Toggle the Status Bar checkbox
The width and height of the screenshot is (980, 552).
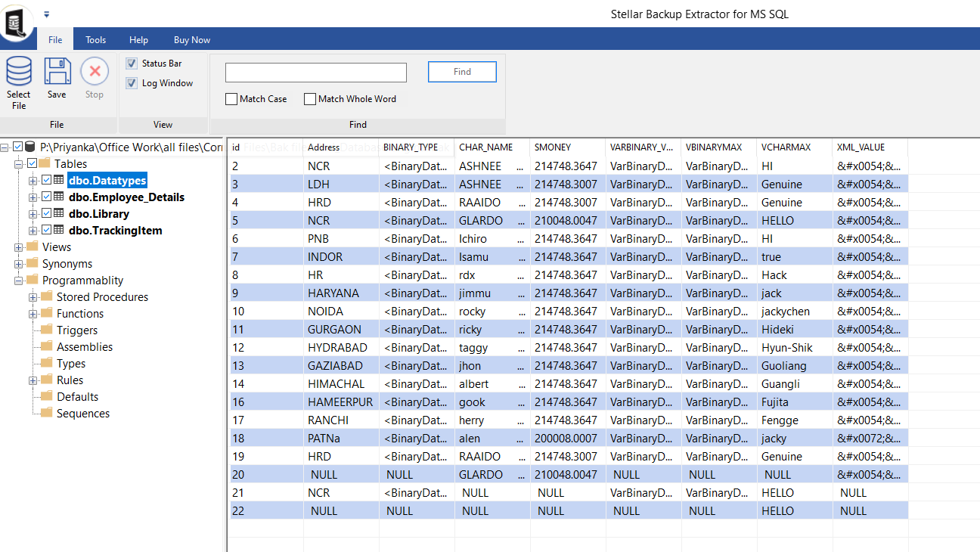tap(132, 64)
